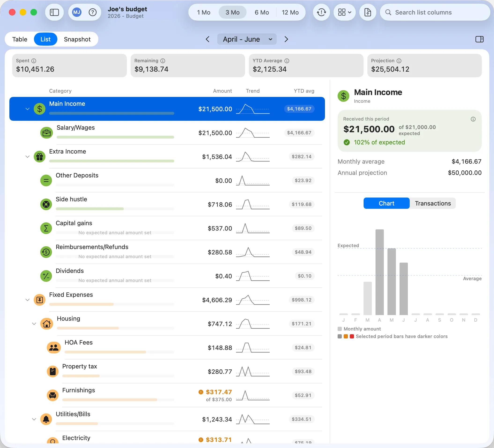
Task: Click the Main Income dollar icon in list
Action: pyautogui.click(x=40, y=109)
